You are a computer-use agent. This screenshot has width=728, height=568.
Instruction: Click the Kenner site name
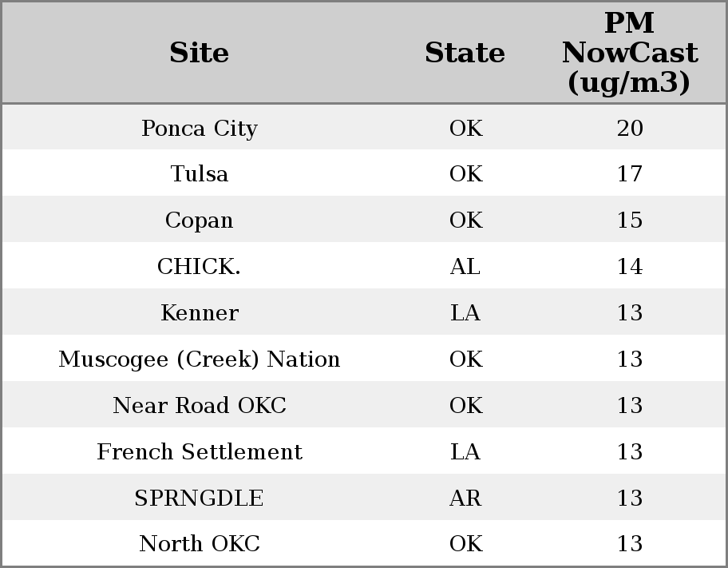199,313
